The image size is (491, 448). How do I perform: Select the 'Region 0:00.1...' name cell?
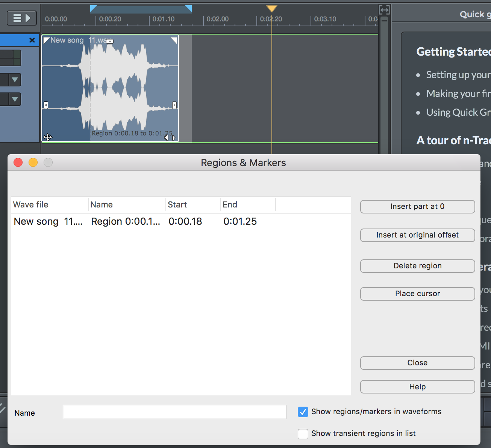pos(126,221)
